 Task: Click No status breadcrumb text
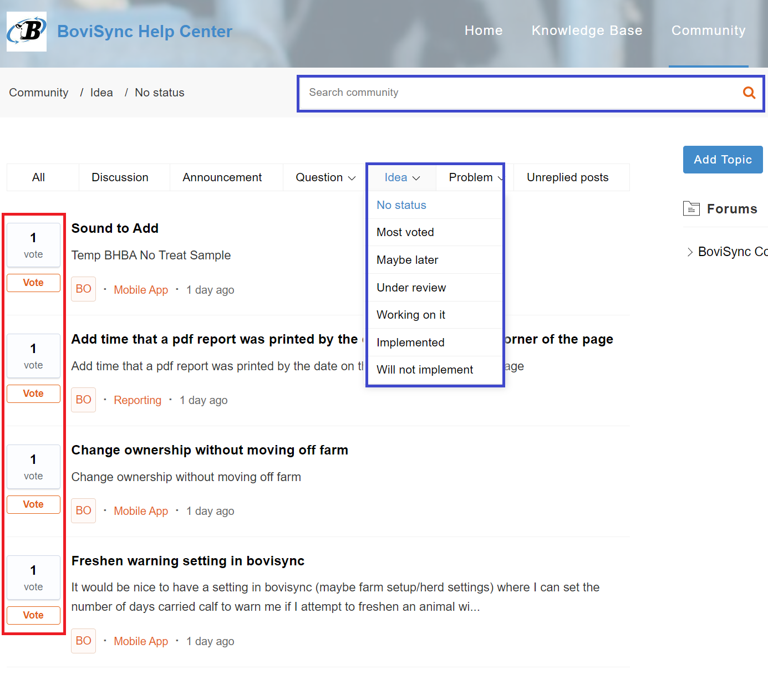tap(160, 93)
